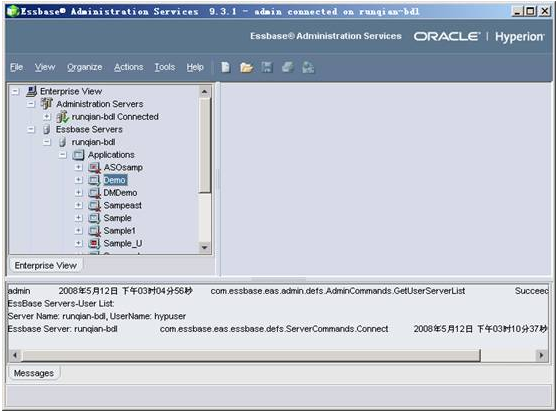Switch to the Messages tab
Viewport: 557px width, 414px height.
coord(34,373)
